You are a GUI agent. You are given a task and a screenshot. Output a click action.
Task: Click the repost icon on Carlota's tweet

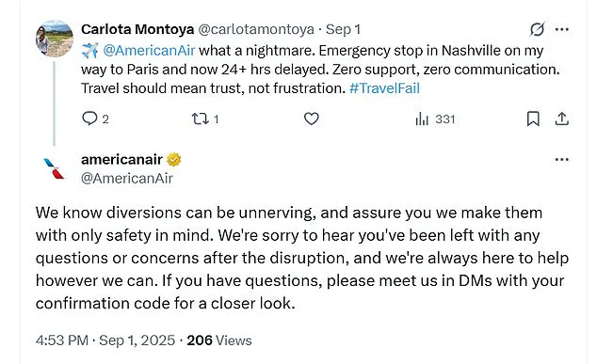click(200, 119)
